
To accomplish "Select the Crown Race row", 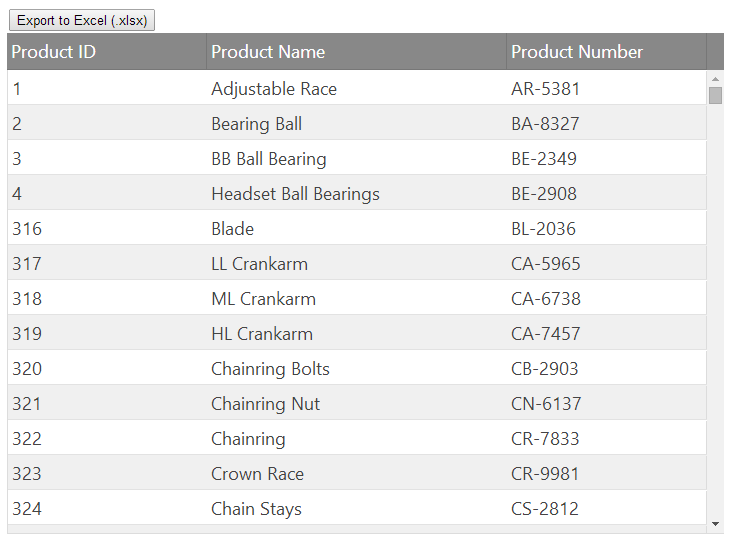I will [257, 474].
